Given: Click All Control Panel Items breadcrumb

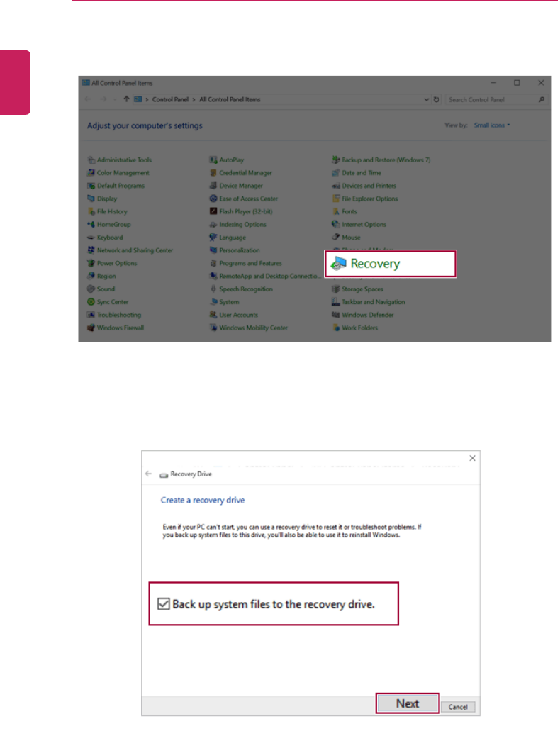Looking at the screenshot, I should coord(230,99).
